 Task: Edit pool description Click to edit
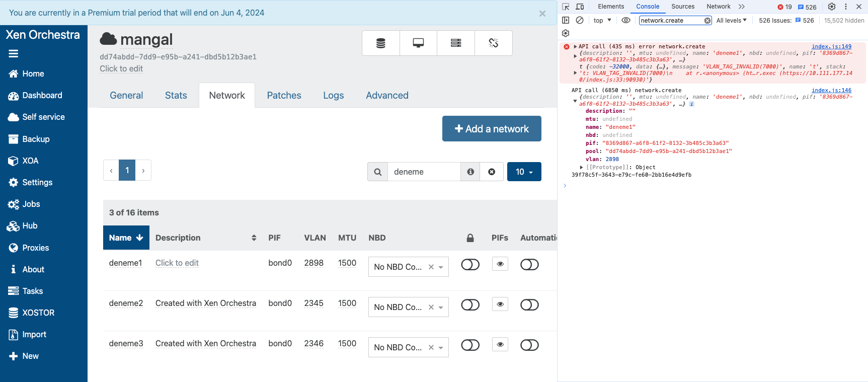tap(121, 68)
